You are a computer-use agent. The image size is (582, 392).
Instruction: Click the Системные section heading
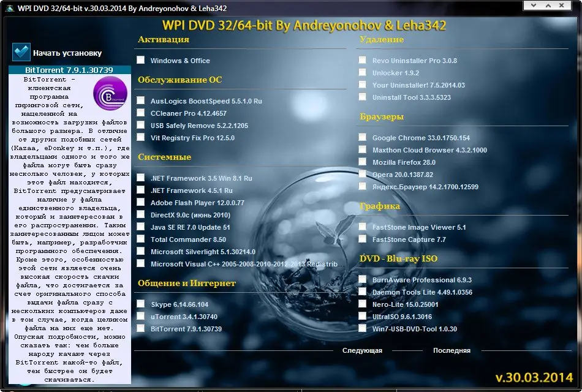click(x=164, y=157)
